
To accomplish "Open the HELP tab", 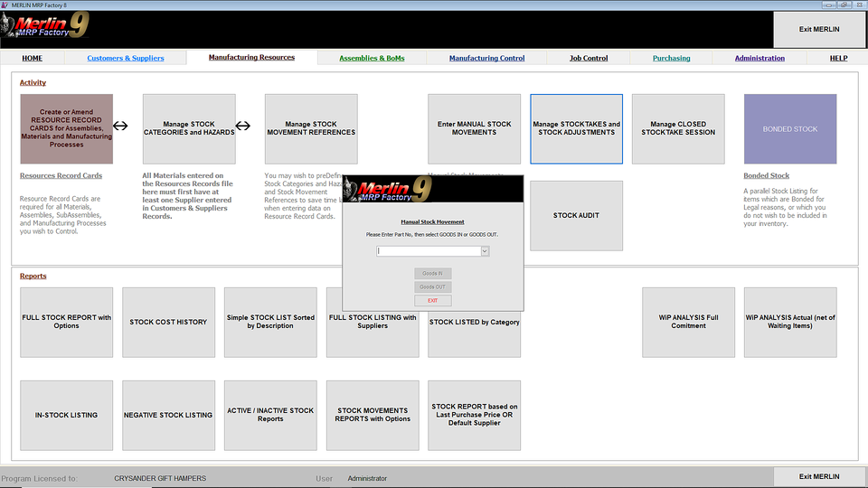I will 838,58.
